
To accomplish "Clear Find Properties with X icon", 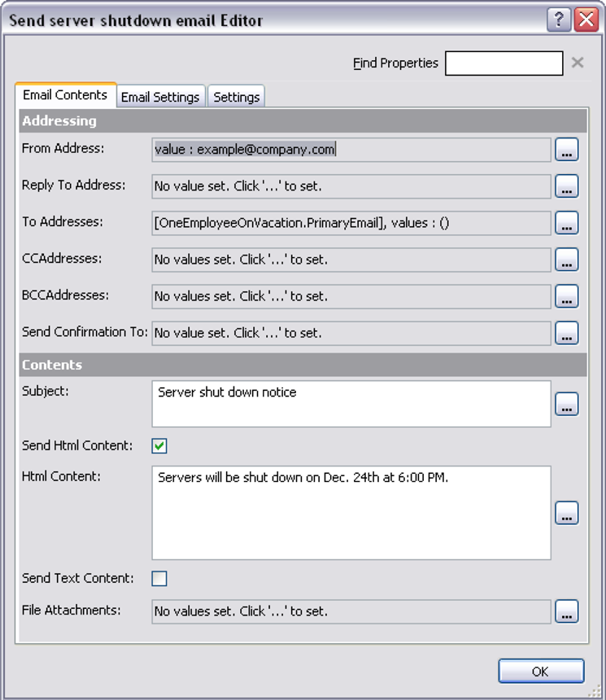I will click(578, 63).
